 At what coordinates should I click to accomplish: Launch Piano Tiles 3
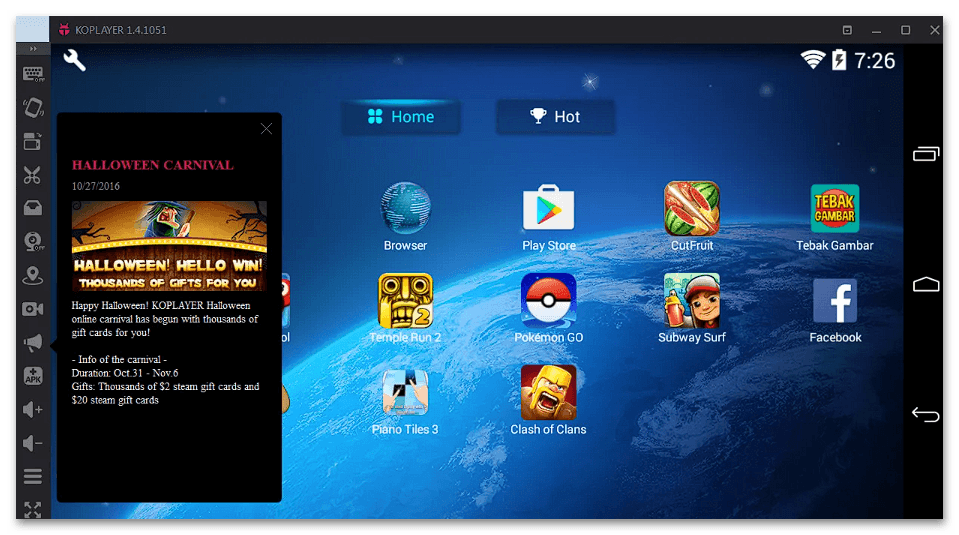tap(405, 402)
